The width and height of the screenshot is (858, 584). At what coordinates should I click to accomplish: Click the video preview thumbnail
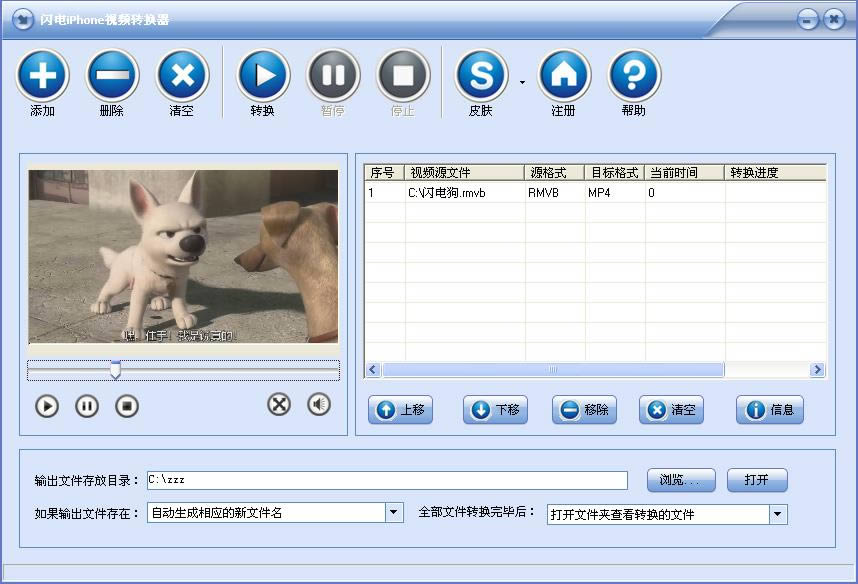pyautogui.click(x=183, y=256)
